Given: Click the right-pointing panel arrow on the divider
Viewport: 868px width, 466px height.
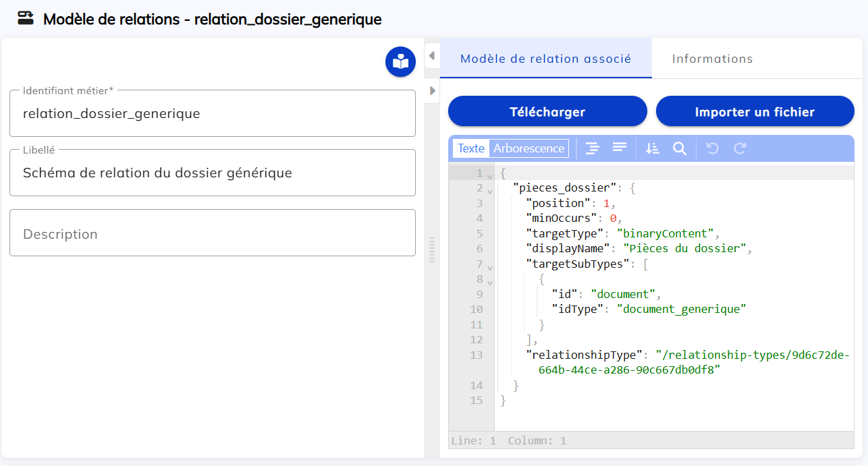Looking at the screenshot, I should [x=432, y=90].
